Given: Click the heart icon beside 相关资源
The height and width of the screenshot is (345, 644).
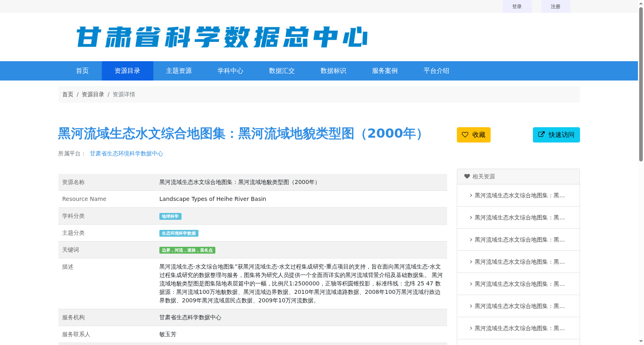Looking at the screenshot, I should point(467,176).
